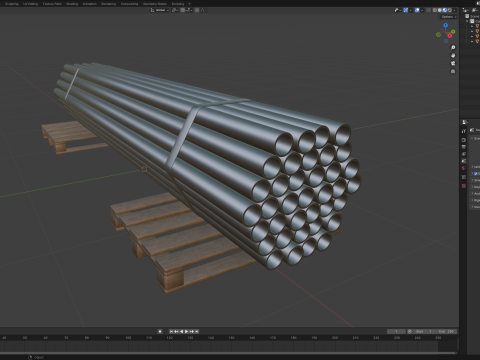The height and width of the screenshot is (360, 480).
Task: Click the Start frame field
Action: (x=424, y=331)
